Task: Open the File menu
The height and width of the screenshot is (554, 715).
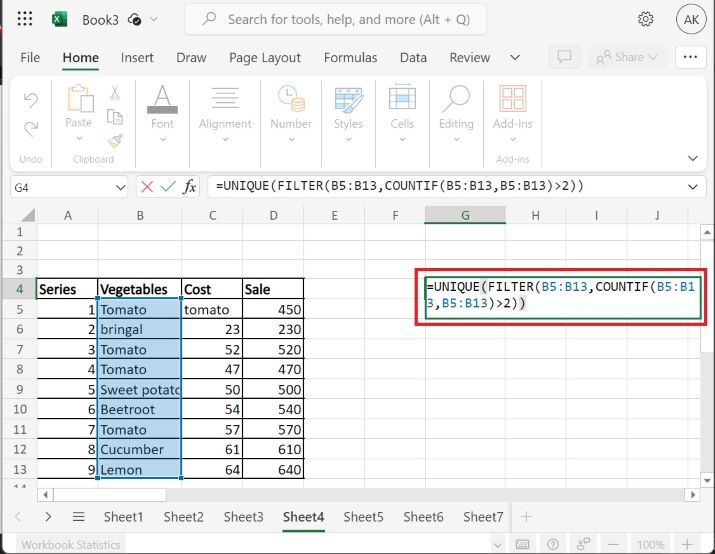Action: (30, 57)
